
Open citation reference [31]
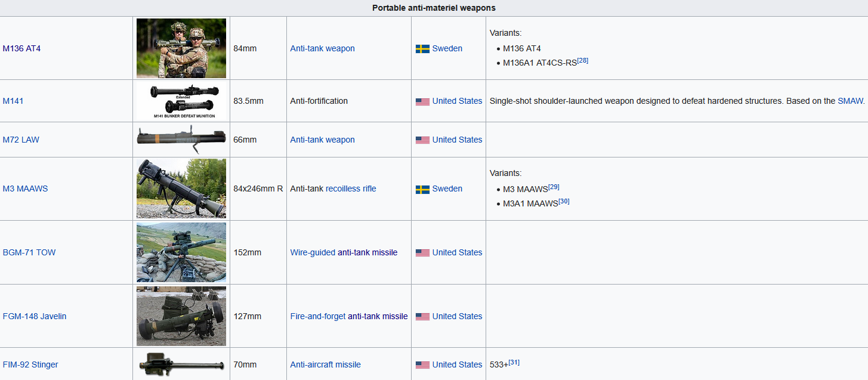click(x=514, y=362)
